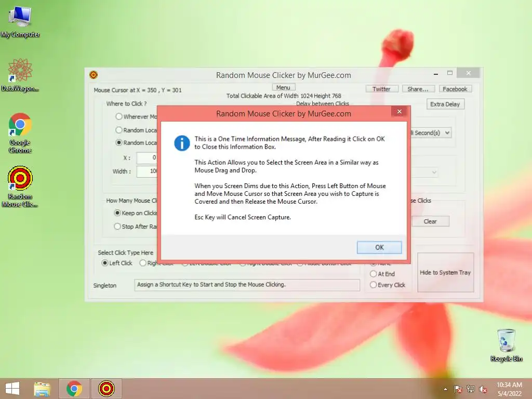
Task: Select the checked Random Location radio button
Action: click(119, 142)
